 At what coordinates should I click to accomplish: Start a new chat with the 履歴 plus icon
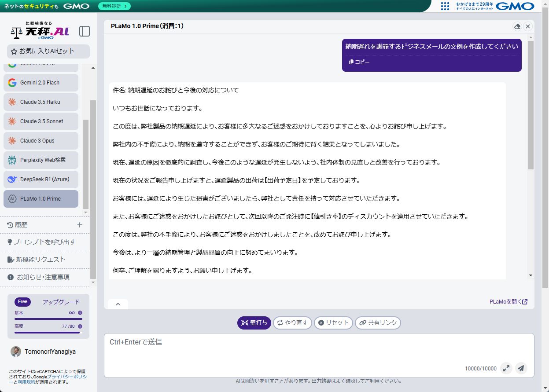(x=80, y=224)
